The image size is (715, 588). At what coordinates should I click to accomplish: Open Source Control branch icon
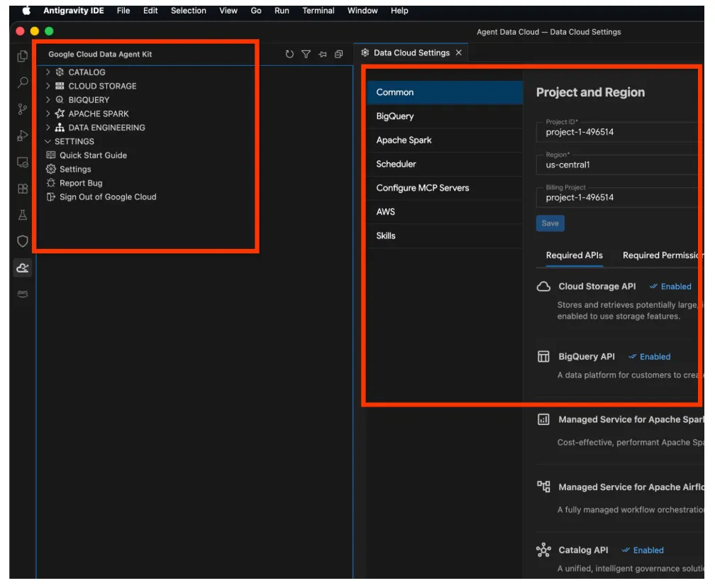23,109
